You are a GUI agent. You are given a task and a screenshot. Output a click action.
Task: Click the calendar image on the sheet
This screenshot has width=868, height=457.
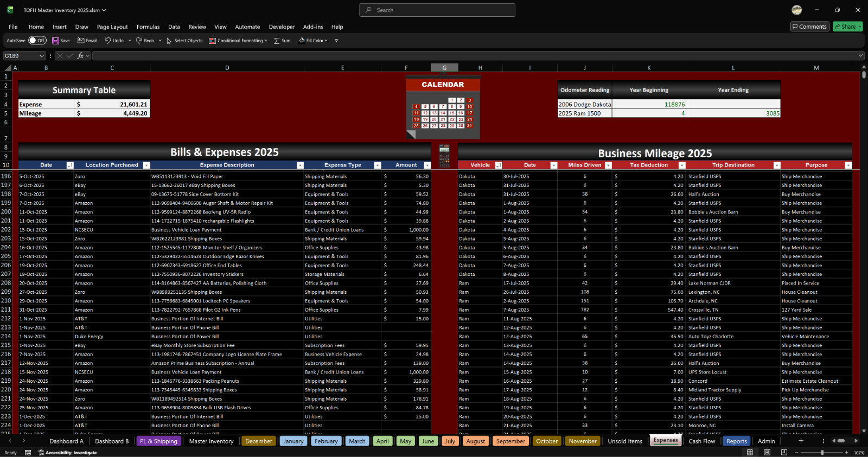[443, 107]
